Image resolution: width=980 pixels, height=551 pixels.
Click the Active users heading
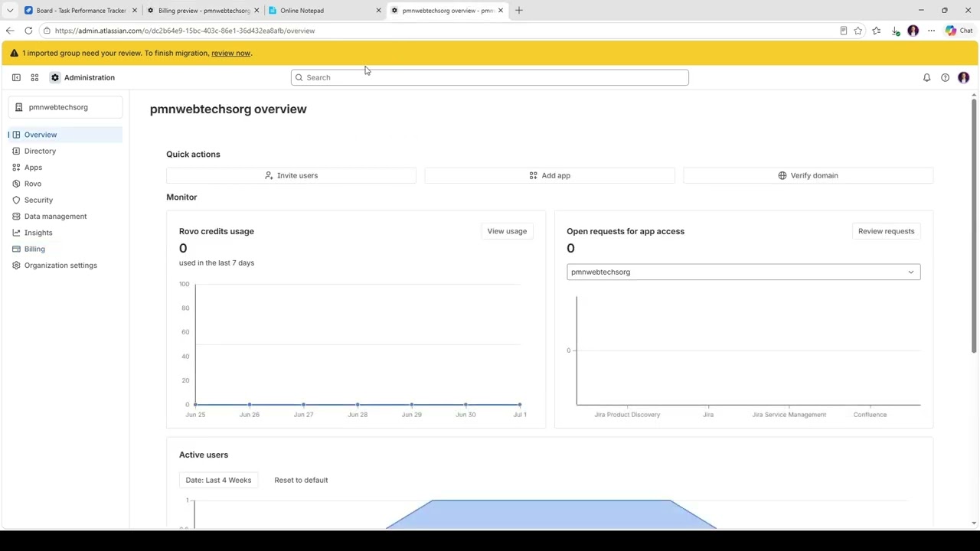click(204, 455)
